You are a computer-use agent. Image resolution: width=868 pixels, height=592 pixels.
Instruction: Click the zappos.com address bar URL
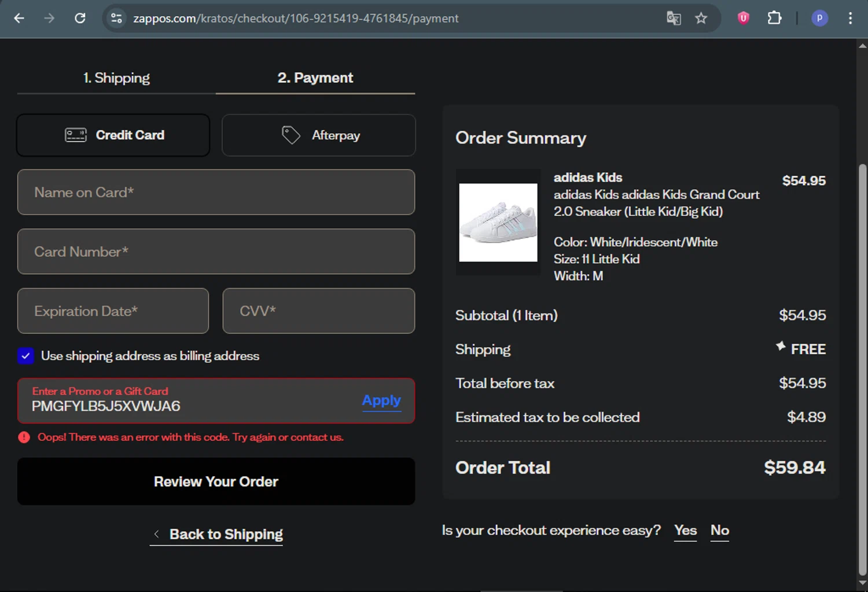click(x=296, y=18)
